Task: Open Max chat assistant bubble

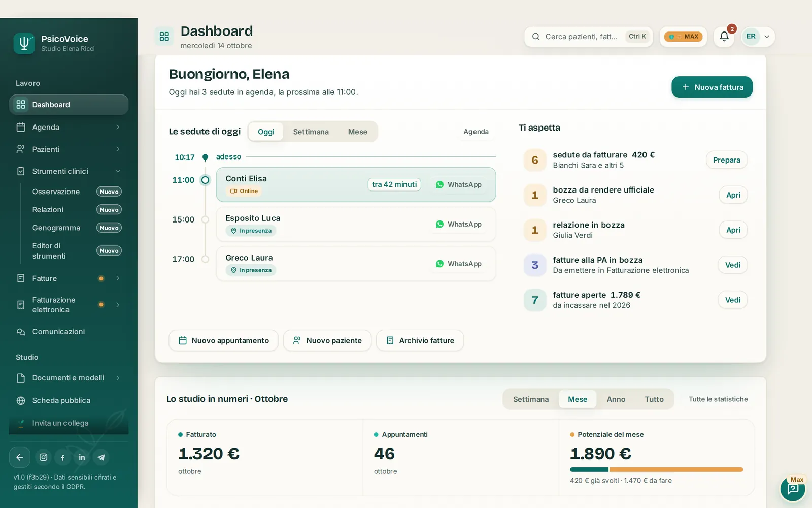Action: 793,489
